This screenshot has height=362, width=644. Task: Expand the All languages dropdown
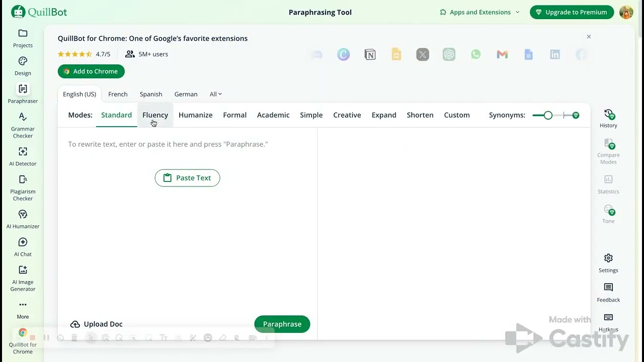[216, 94]
